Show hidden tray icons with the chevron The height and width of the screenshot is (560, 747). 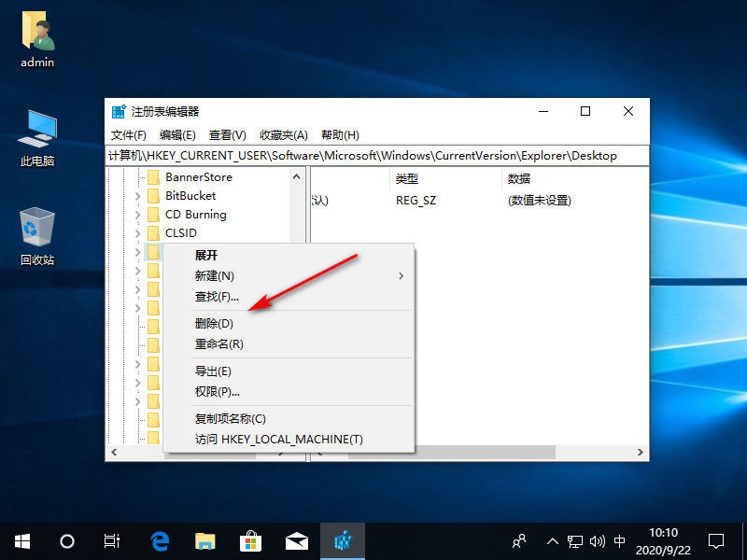[x=553, y=540]
